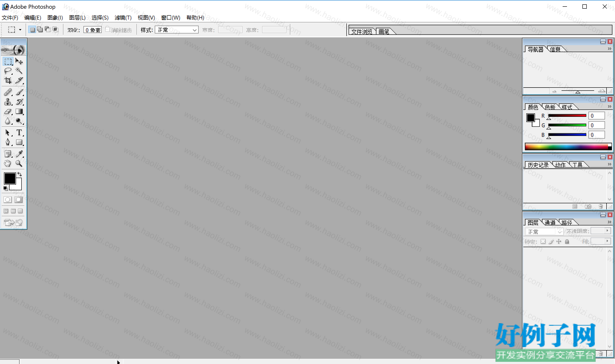Open the History panel flyout menu

pos(610,164)
